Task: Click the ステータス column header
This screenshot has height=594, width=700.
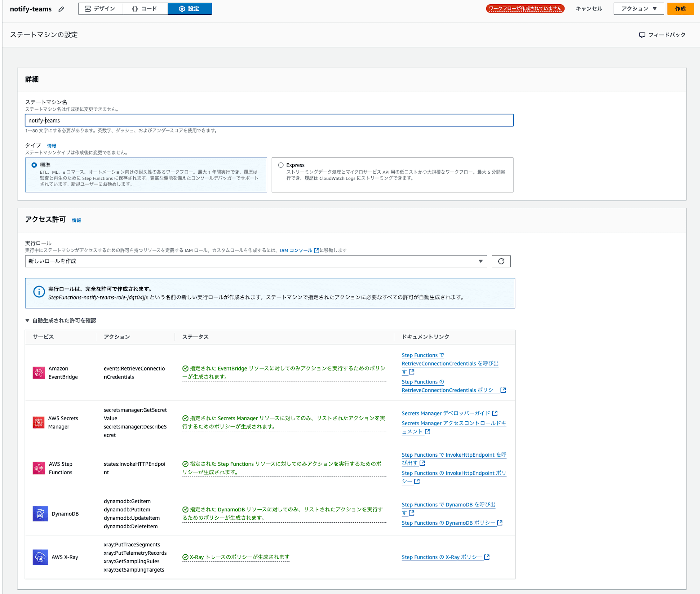Action: [195, 337]
